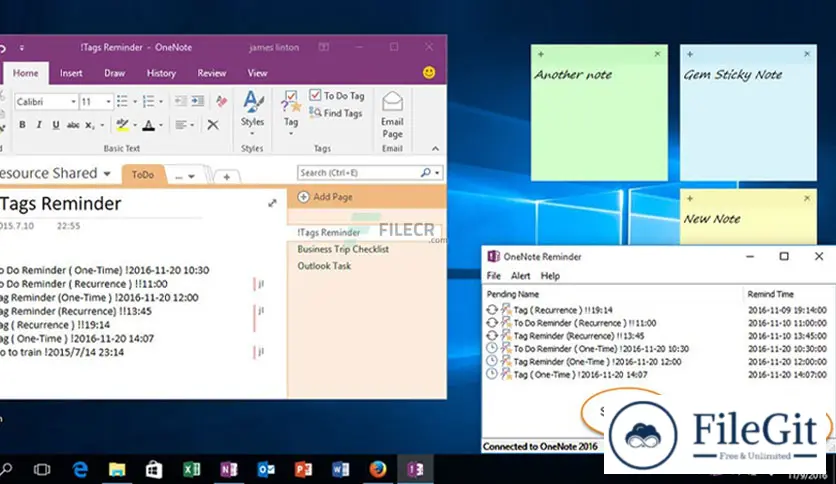The height and width of the screenshot is (484, 836).
Task: Open File menu in OneNote Reminder
Action: (x=493, y=276)
